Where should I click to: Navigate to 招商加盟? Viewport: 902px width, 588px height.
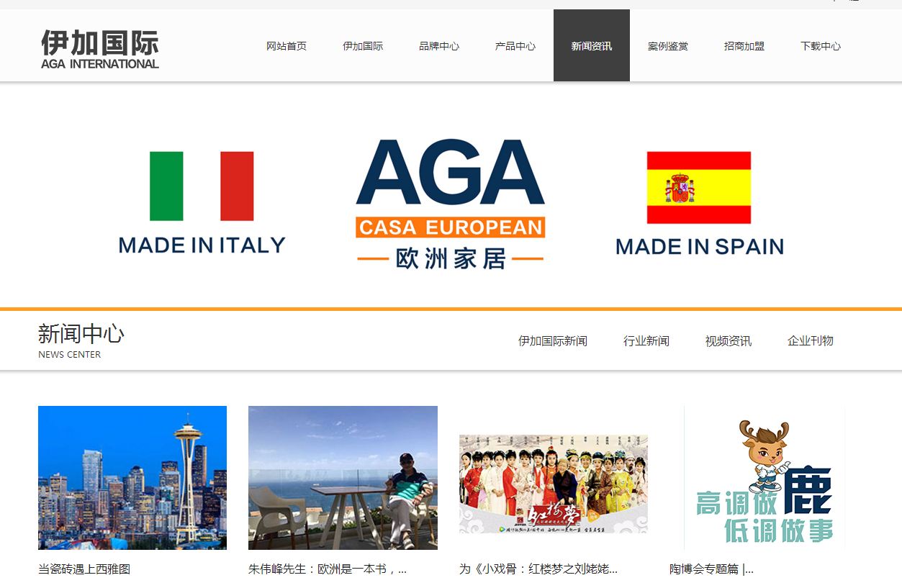click(744, 46)
